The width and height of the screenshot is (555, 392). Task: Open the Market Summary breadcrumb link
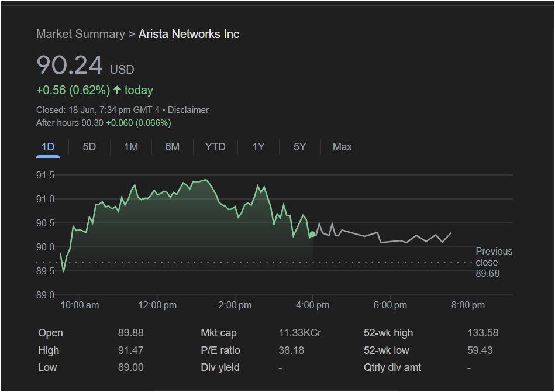coord(80,34)
